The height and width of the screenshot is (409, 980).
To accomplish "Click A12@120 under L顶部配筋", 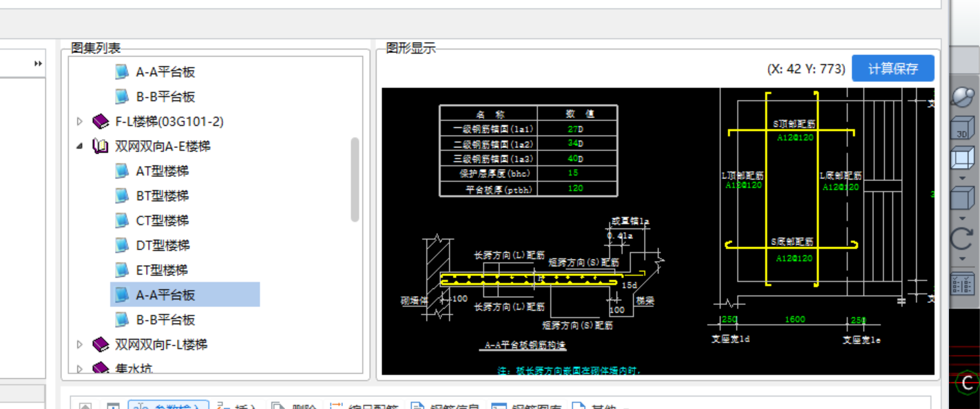I will click(744, 185).
